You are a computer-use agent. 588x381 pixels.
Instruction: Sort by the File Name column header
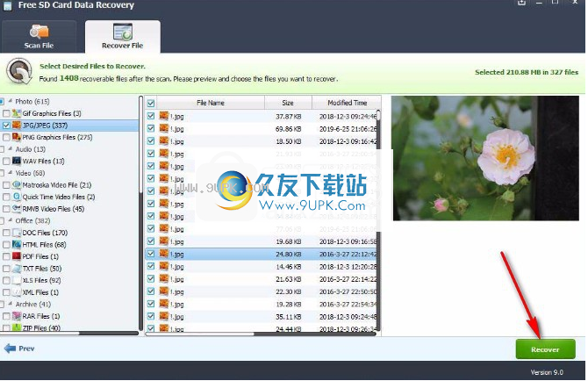tap(211, 103)
